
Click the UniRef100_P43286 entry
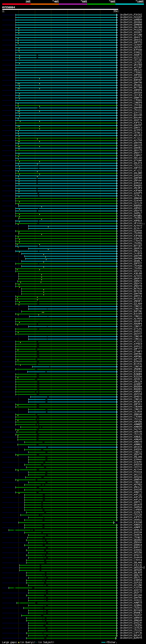coord(131,30)
